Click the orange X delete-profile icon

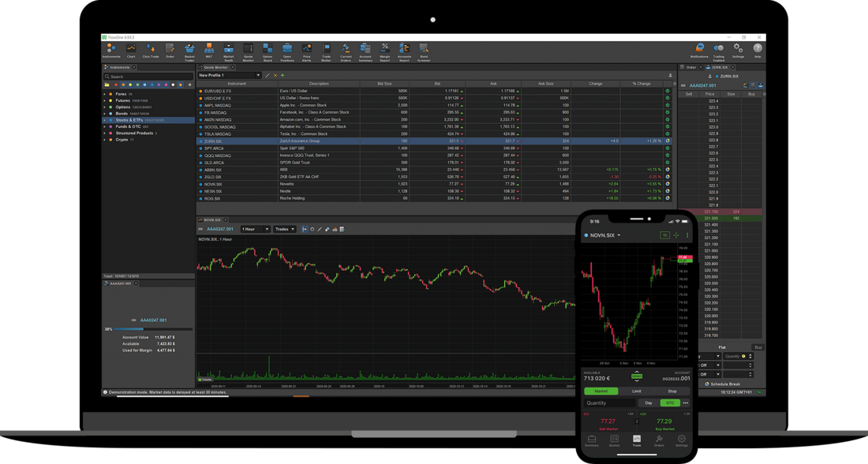tap(275, 75)
